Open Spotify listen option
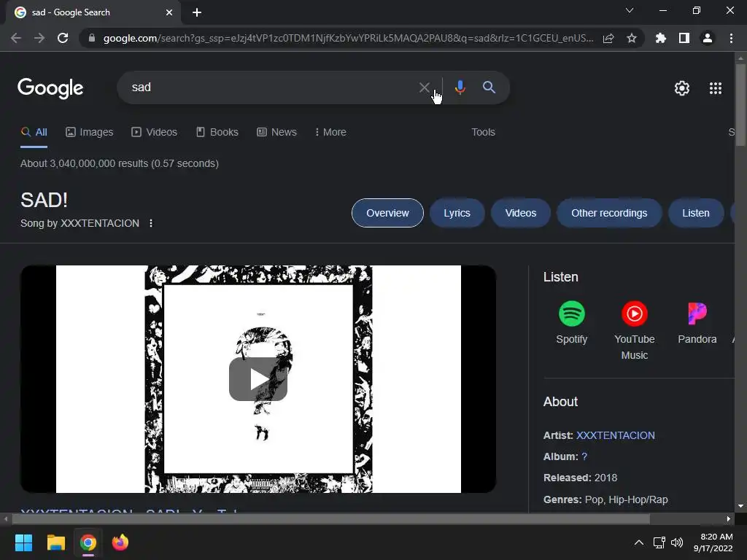The image size is (747, 560). (x=572, y=323)
